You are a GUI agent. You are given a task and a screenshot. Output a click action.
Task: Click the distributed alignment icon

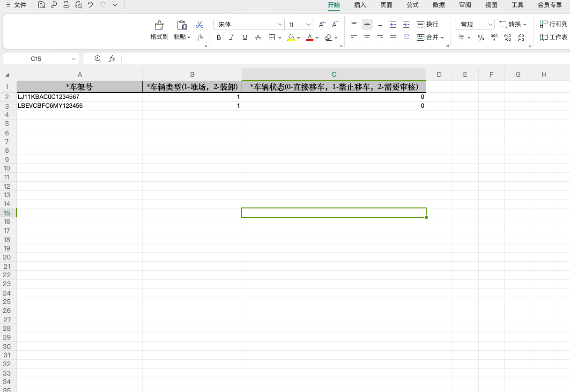pyautogui.click(x=407, y=37)
